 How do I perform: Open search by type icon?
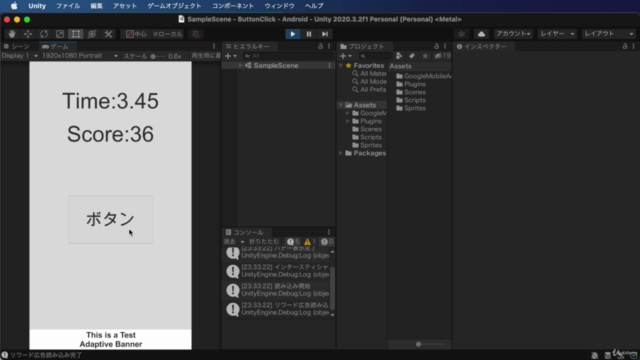tap(399, 56)
